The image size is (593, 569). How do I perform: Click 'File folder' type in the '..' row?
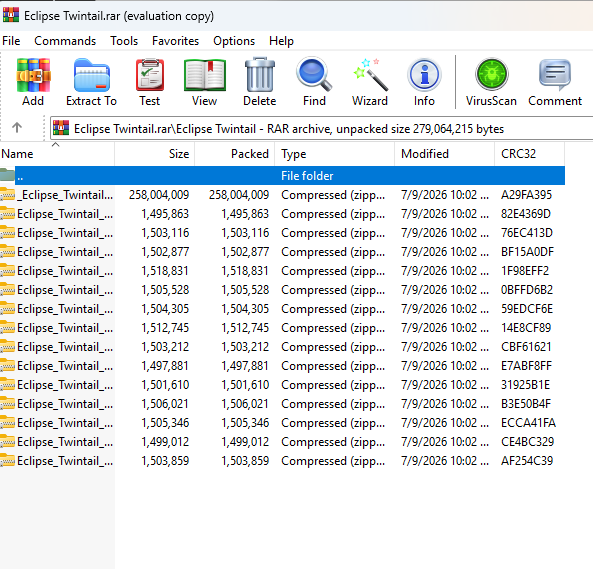(307, 176)
